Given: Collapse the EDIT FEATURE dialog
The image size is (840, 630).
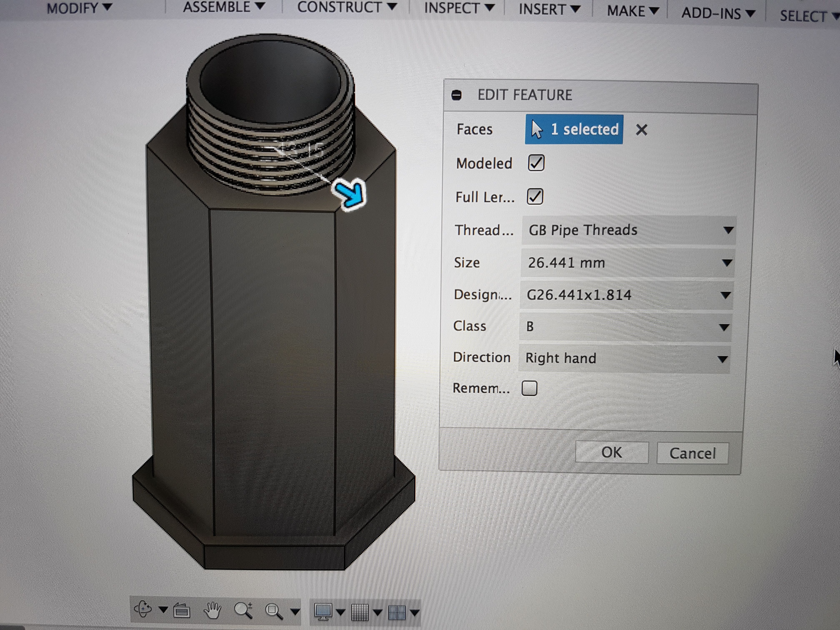Looking at the screenshot, I should point(457,95).
